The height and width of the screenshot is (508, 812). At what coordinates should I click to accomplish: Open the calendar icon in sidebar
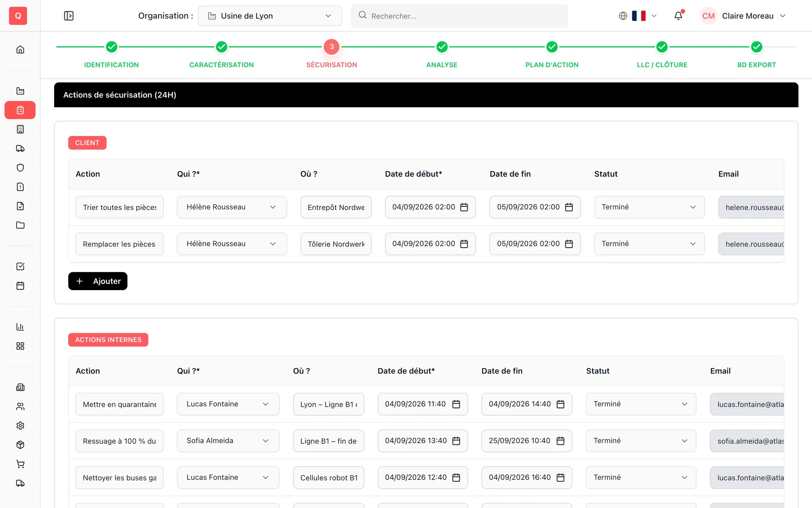[x=20, y=285]
